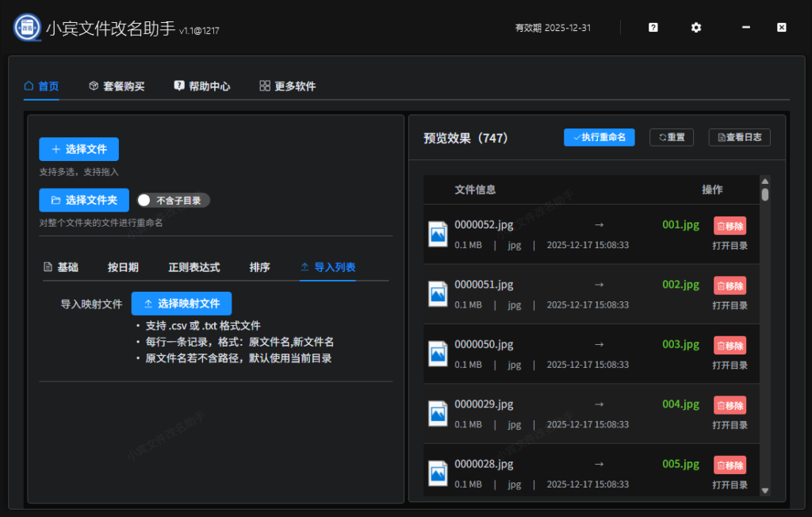Click the app logo icon at top left
812x517 pixels.
pos(26,26)
